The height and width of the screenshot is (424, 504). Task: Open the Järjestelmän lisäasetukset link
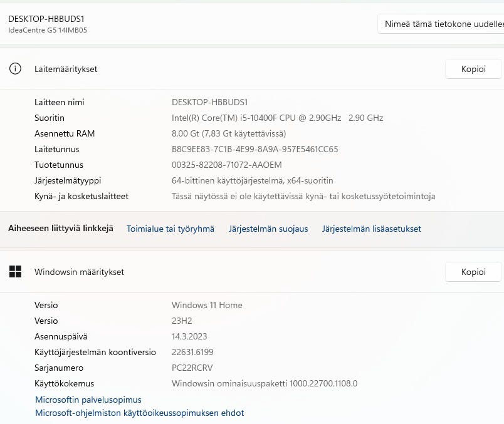point(372,229)
